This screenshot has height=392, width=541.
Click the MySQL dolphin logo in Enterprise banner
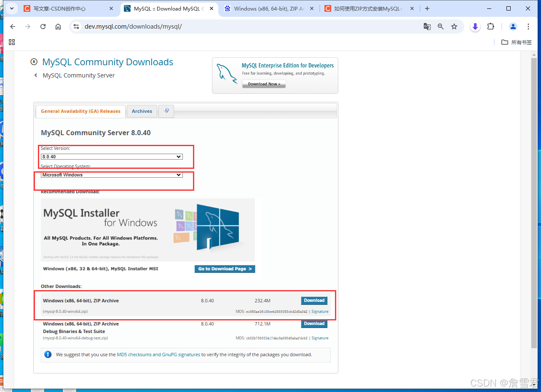coord(227,74)
